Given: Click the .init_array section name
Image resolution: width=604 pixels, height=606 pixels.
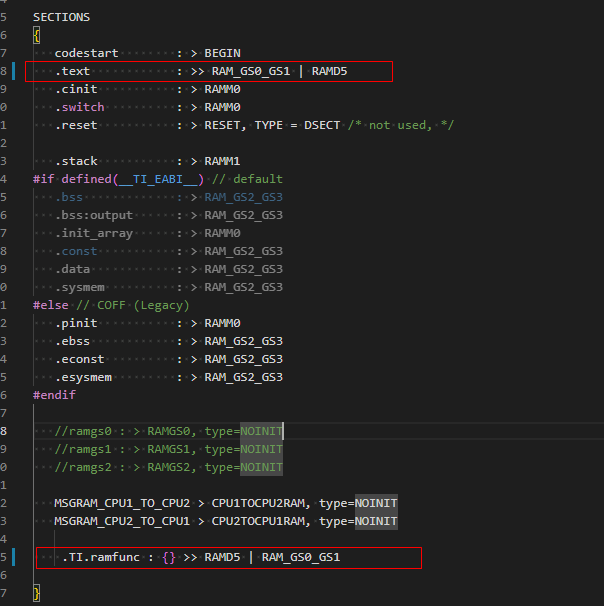Looking at the screenshot, I should (x=94, y=233).
